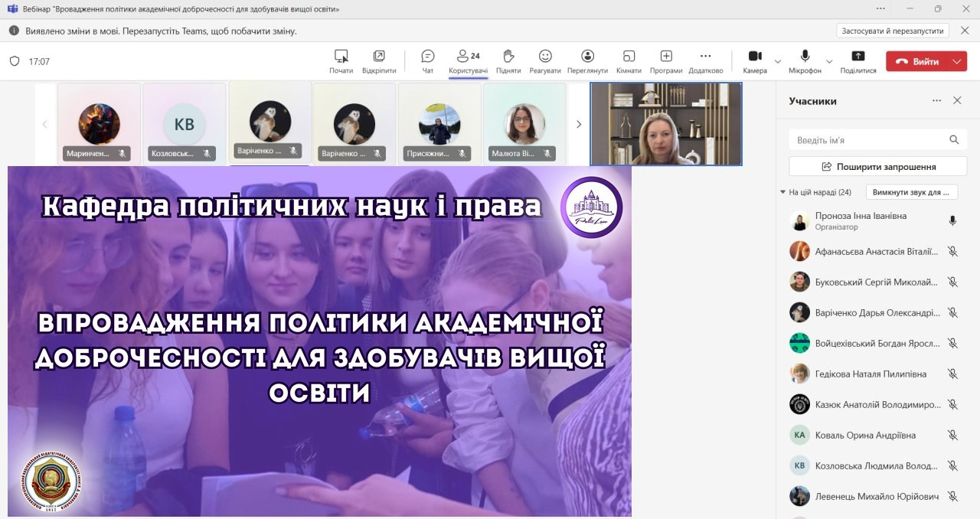
Task: Open the Reactions (Реагувати) menu
Action: (x=545, y=60)
